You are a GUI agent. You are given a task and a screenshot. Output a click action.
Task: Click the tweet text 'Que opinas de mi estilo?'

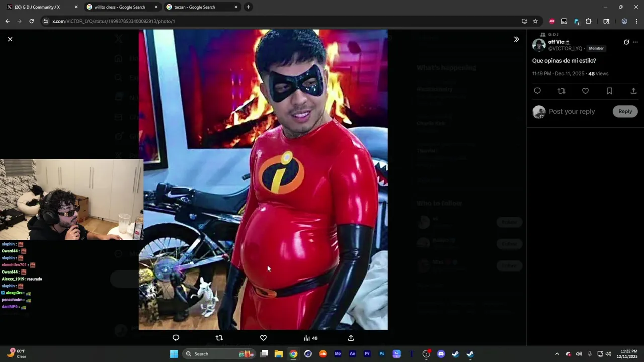564,61
